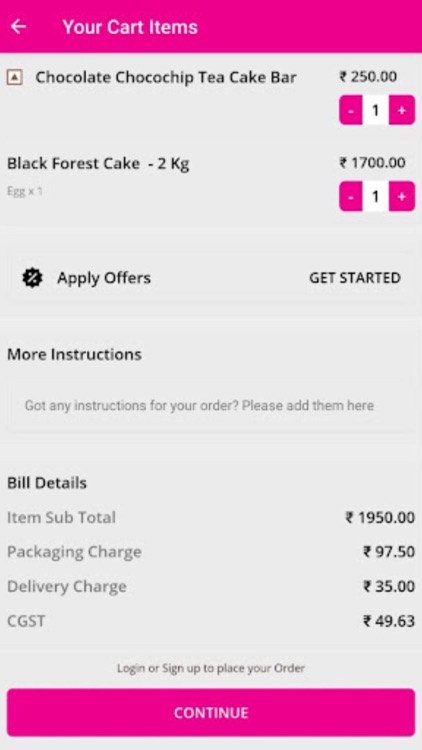Tap the Egg x 1 customization text

[x=24, y=192]
